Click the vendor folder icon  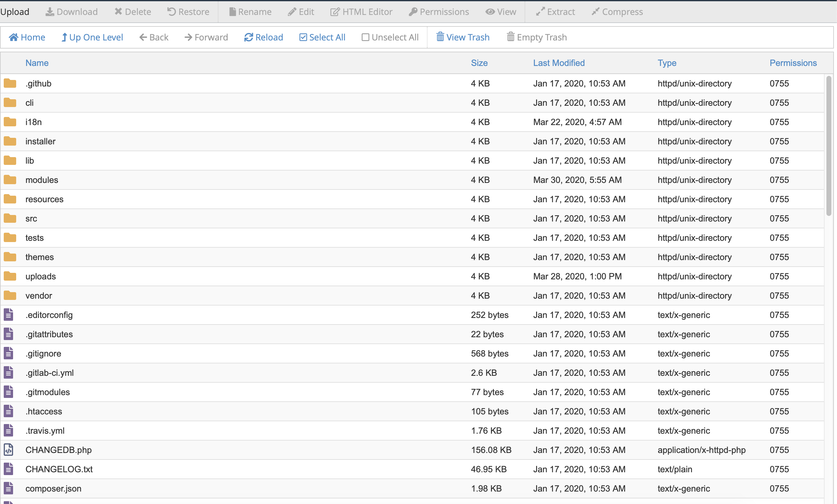pyautogui.click(x=10, y=296)
